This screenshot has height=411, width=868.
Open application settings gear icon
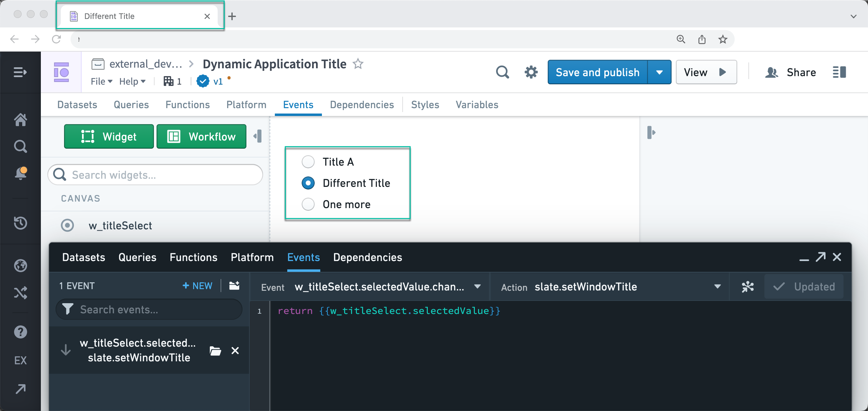pos(531,72)
